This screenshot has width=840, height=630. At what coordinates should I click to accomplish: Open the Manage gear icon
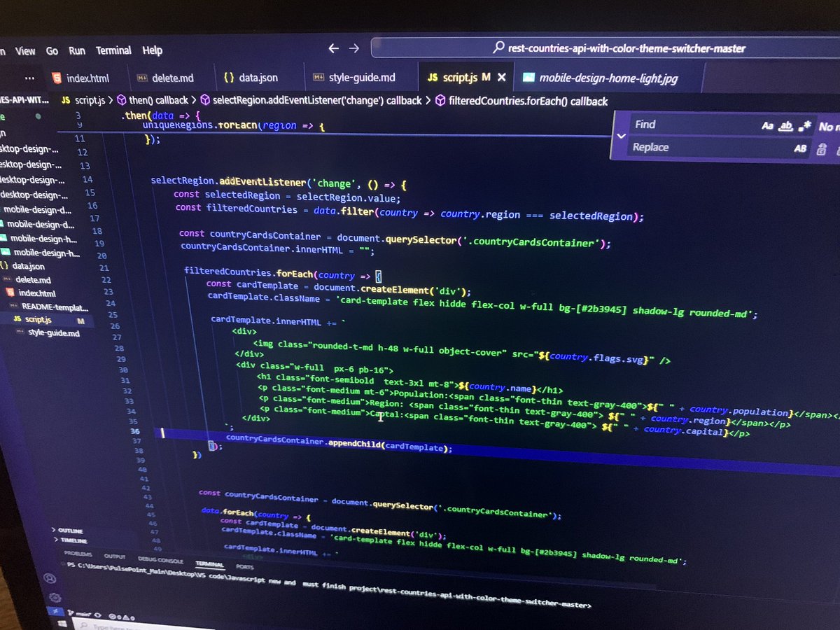(x=55, y=598)
